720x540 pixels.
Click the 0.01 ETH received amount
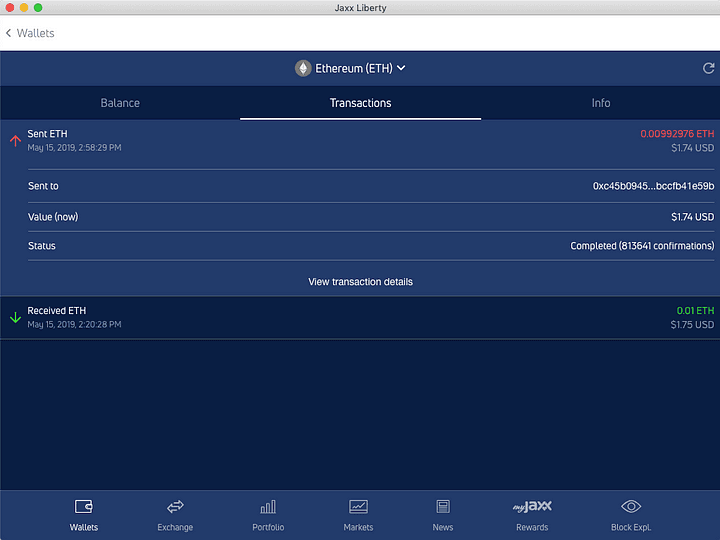pyautogui.click(x=695, y=311)
